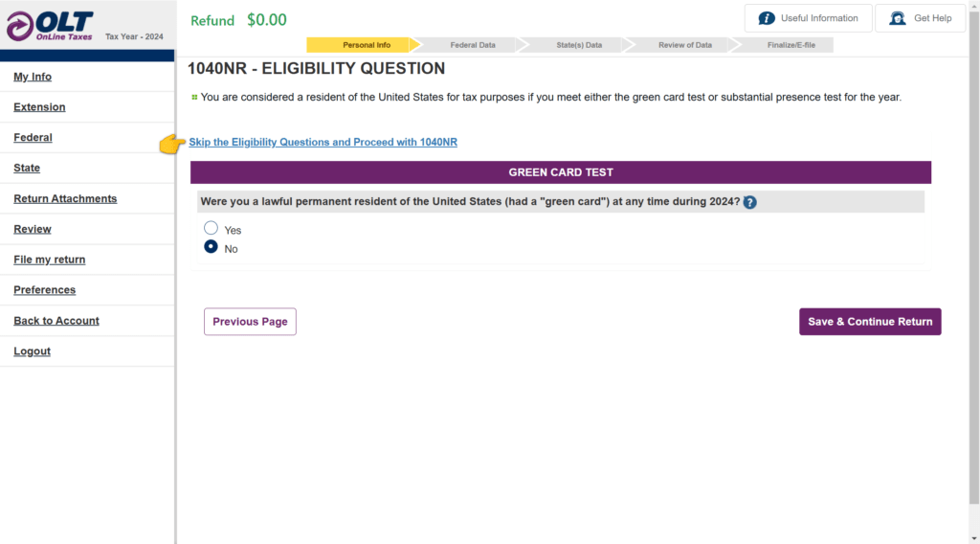
Task: Click the pointing hand icon beside Skip link
Action: pyautogui.click(x=172, y=144)
